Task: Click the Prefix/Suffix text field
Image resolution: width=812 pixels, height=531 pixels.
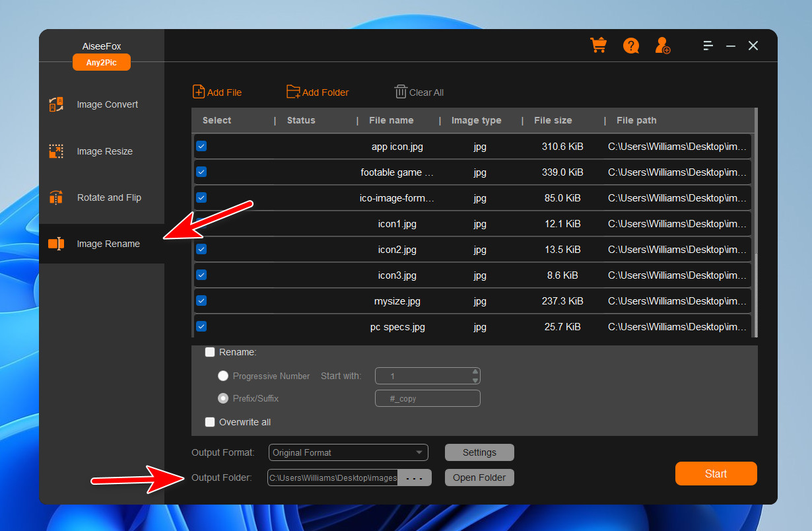Action: click(428, 398)
